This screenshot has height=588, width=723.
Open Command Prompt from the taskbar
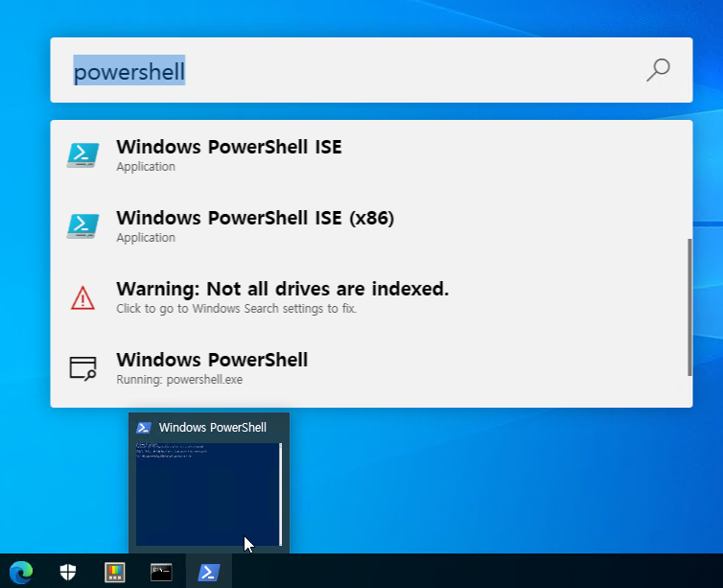[161, 573]
